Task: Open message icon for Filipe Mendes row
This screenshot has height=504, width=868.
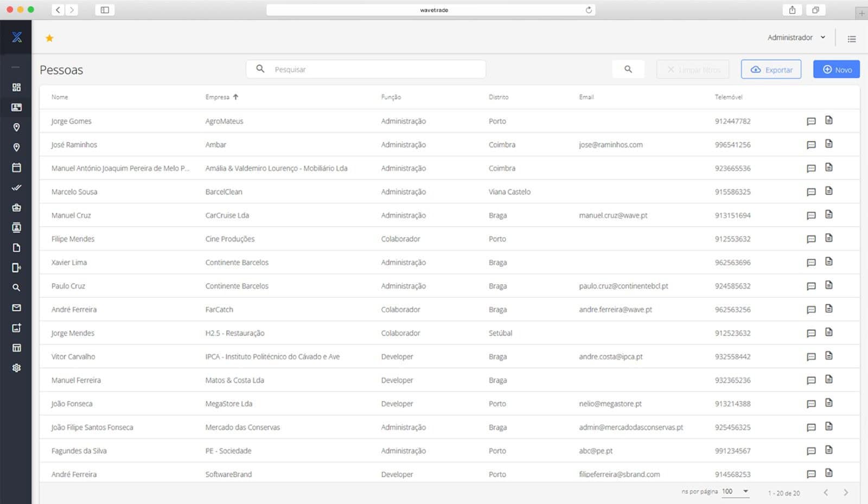Action: (x=811, y=239)
